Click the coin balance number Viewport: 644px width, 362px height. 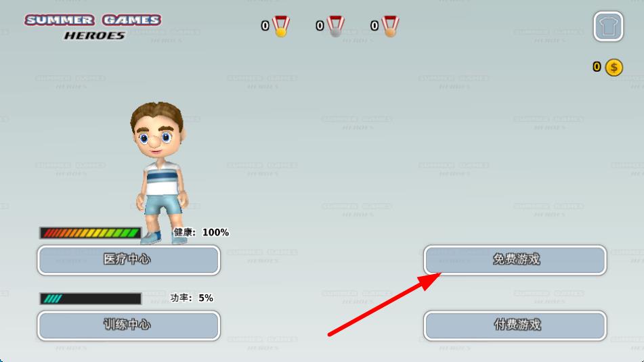[597, 66]
